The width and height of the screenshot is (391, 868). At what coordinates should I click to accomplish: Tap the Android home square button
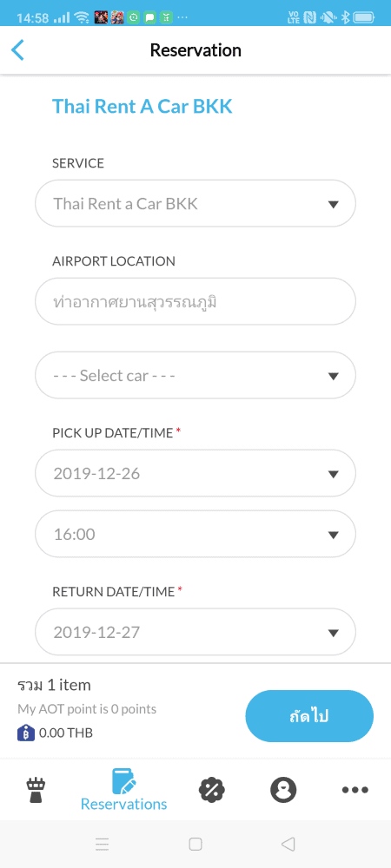pyautogui.click(x=195, y=845)
